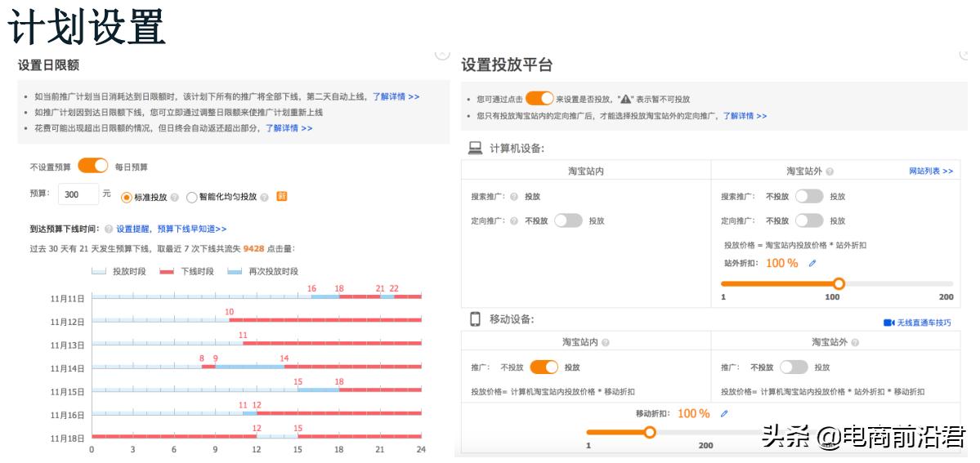Click the blue re-launch segment on 11月14日
This screenshot has height=463, width=980.
[x=249, y=366]
